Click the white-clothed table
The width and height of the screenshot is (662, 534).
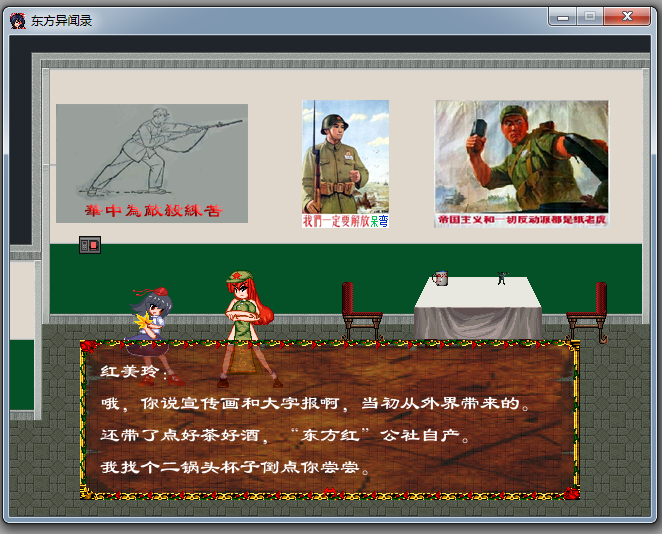(x=478, y=308)
